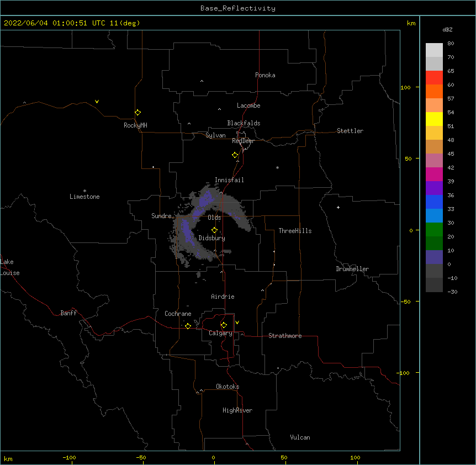Click the Innisfail town label

tap(229, 180)
